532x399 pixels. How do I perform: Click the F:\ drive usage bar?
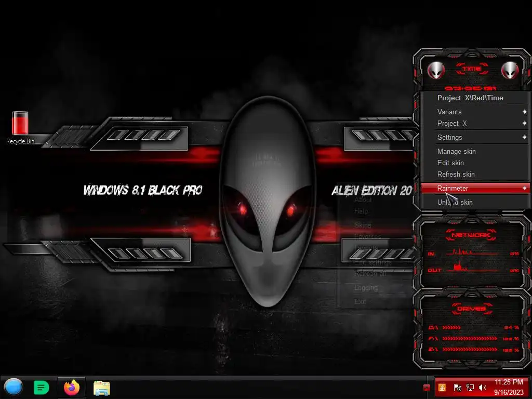[x=470, y=339]
